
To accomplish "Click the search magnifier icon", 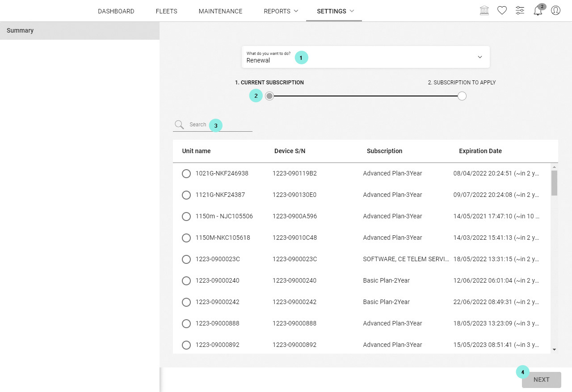I will coord(179,125).
